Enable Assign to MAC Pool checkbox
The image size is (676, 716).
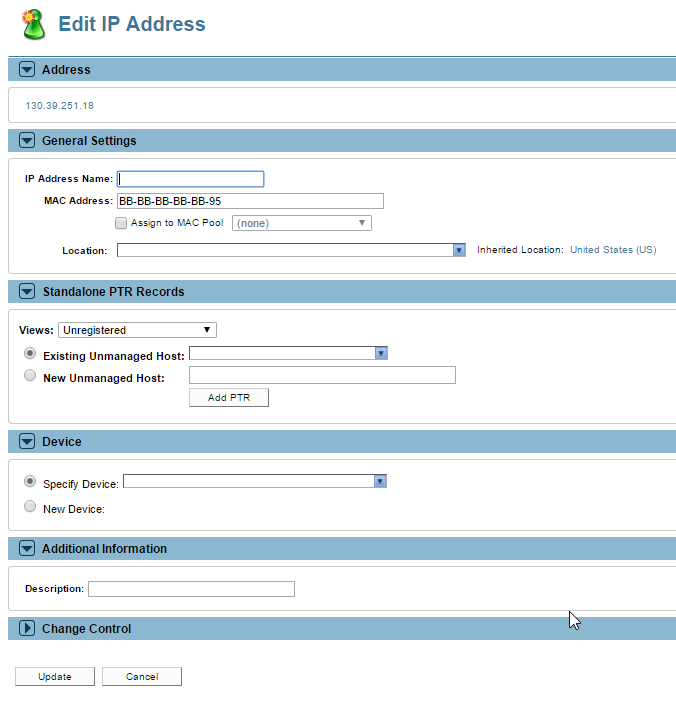click(121, 223)
